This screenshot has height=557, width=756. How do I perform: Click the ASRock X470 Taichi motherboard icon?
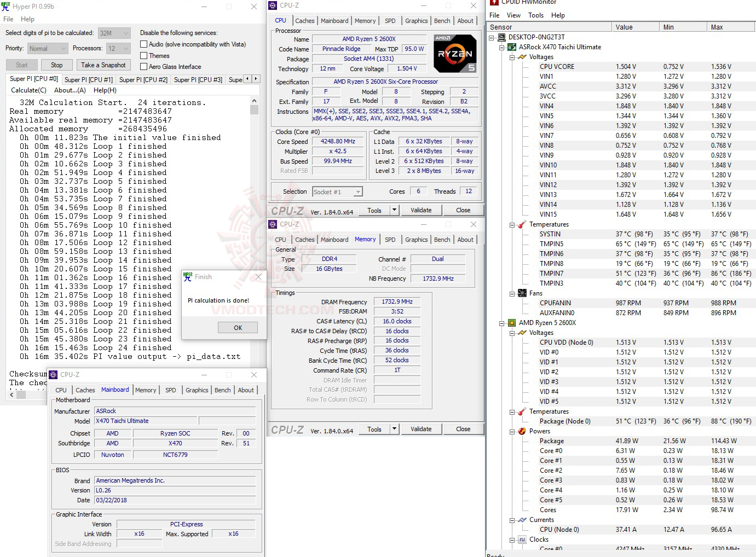(x=512, y=47)
